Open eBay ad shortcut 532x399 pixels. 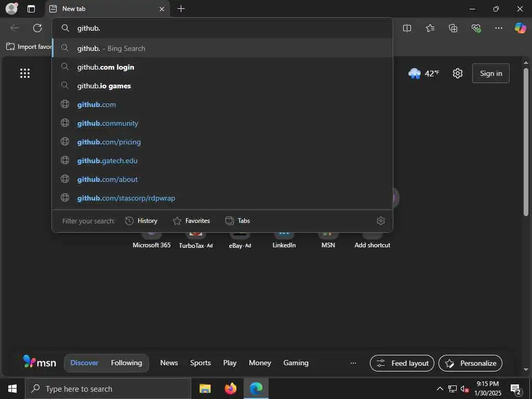tap(240, 240)
